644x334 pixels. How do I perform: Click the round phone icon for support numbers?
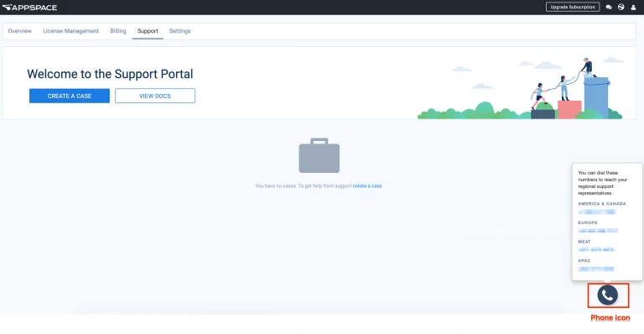(x=607, y=295)
